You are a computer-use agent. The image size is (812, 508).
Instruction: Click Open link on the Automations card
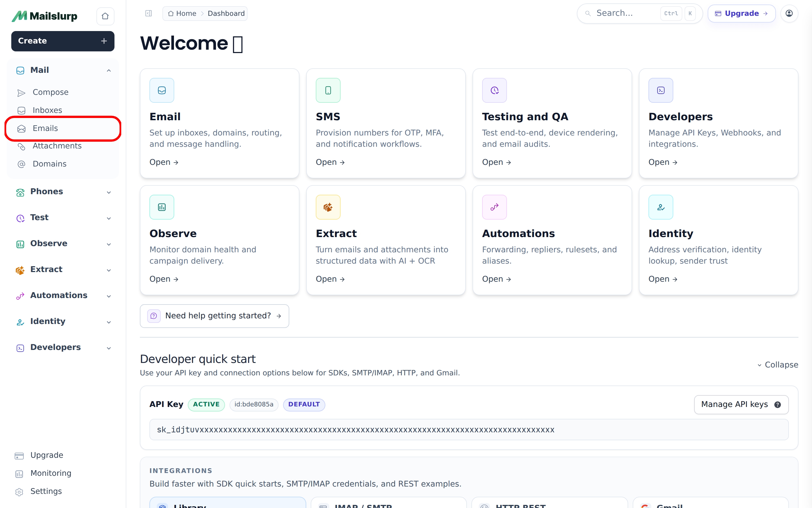click(497, 279)
